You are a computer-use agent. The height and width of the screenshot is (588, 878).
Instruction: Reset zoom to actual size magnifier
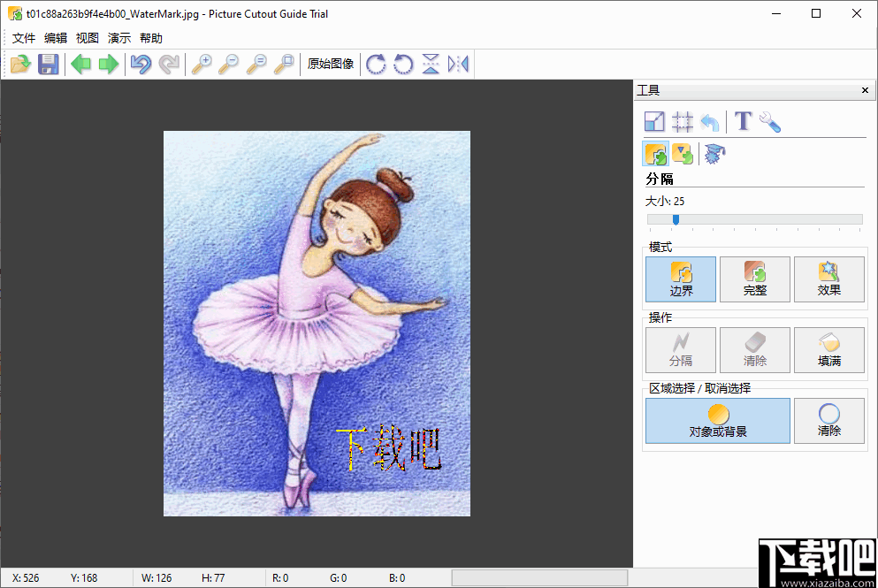(x=256, y=64)
